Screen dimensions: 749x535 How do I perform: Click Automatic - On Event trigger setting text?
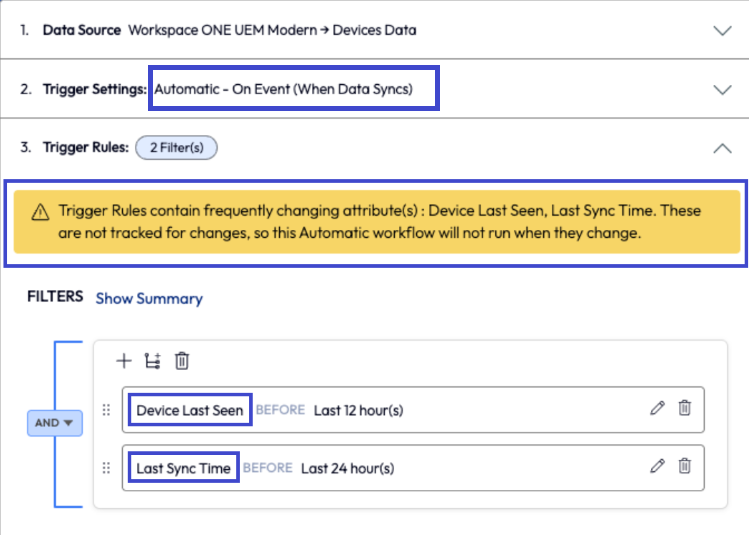coord(283,89)
